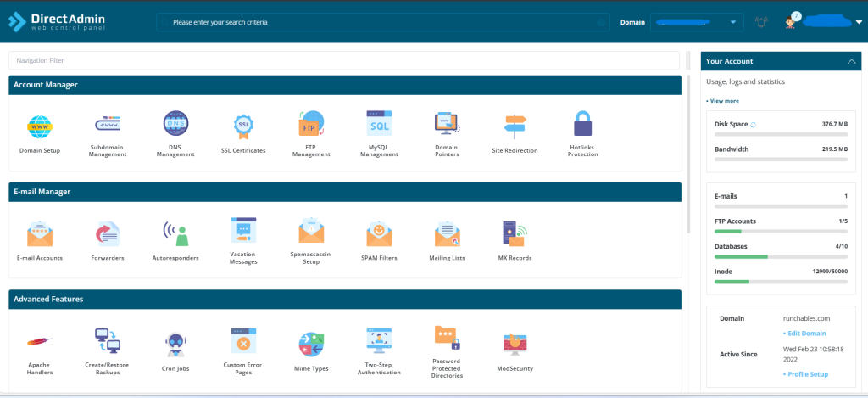Click the SSL Certificates icon

point(243,126)
